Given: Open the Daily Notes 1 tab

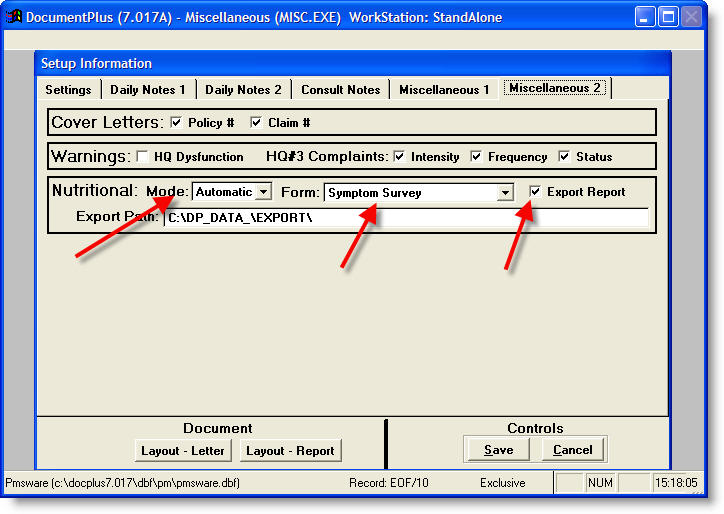Looking at the screenshot, I should pos(148,90).
